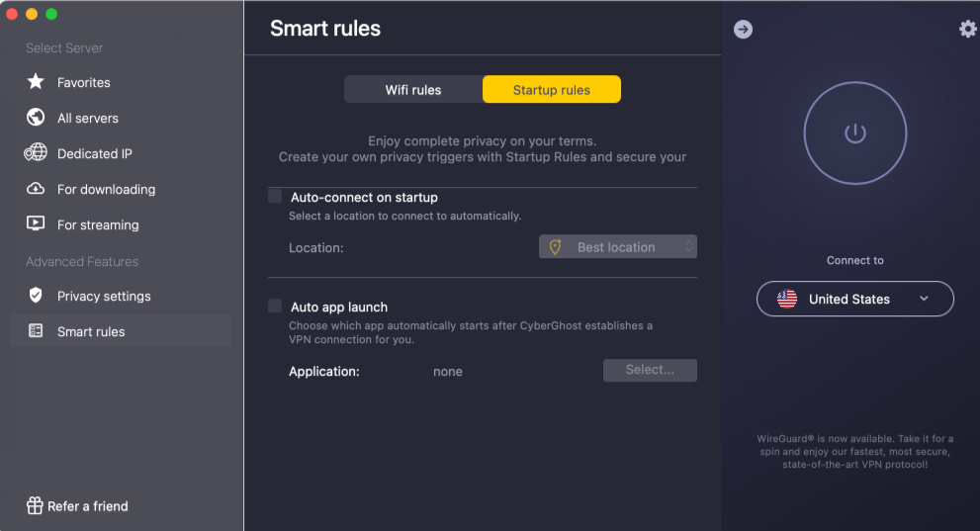Screen dimensions: 980x531
Task: Click the 'Location:' label
Action: (x=316, y=247)
